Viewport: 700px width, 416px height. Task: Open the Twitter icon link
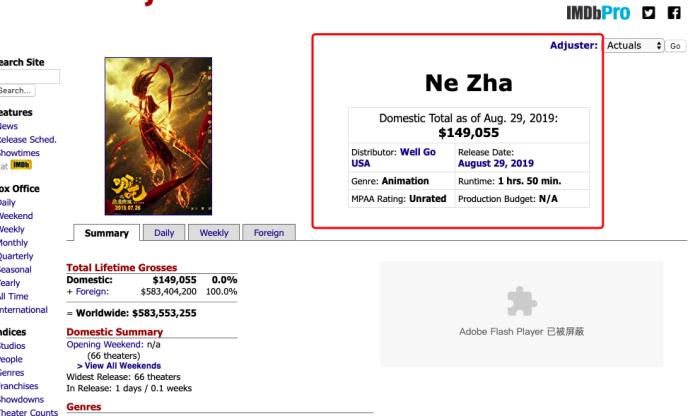click(x=653, y=13)
